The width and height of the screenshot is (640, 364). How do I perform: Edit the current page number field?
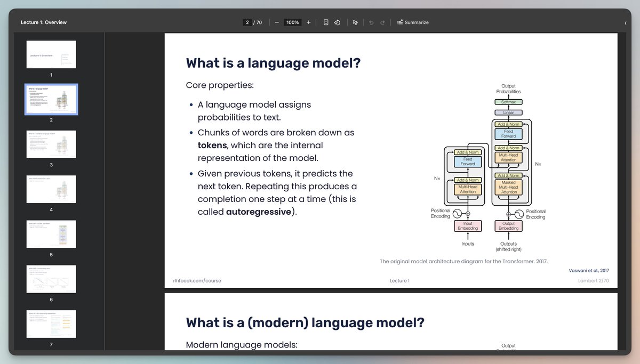[247, 22]
